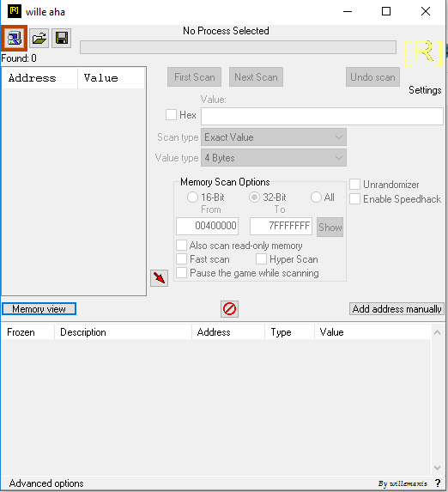
Task: Click the Undo scan button
Action: 372,77
